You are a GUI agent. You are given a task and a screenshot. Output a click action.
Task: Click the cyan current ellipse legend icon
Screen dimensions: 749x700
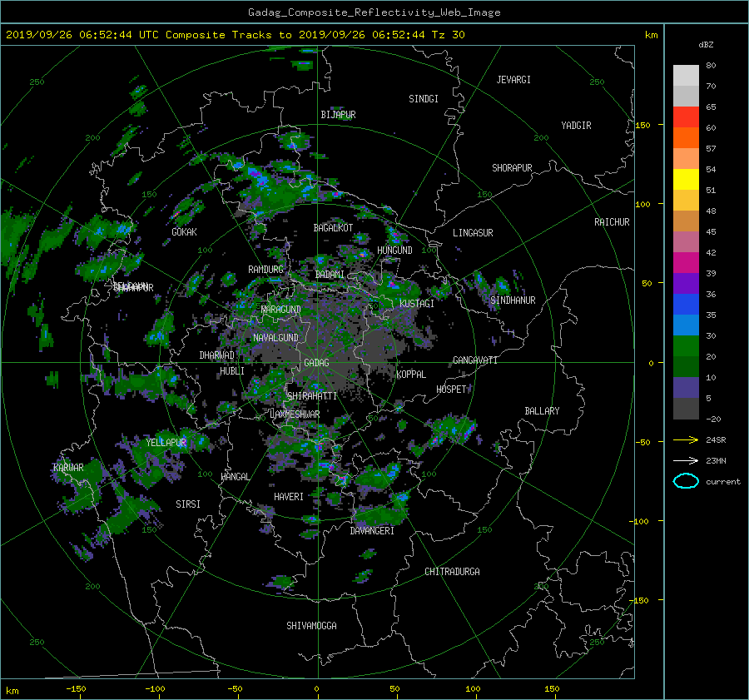pos(686,481)
